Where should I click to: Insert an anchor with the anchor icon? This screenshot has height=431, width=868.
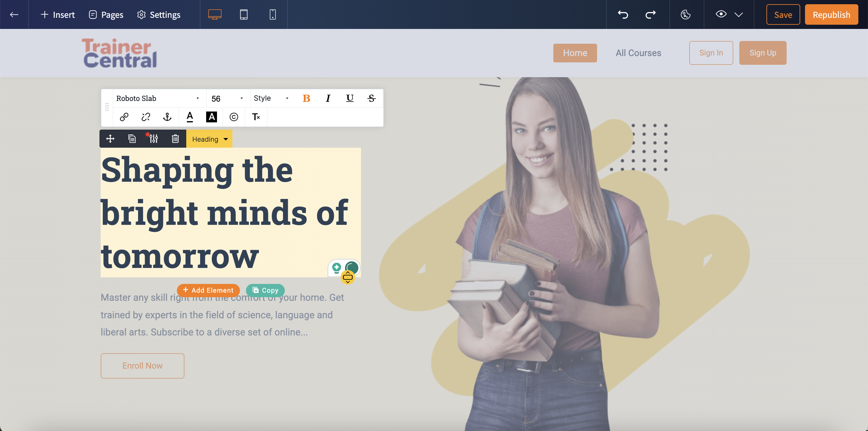pos(167,117)
